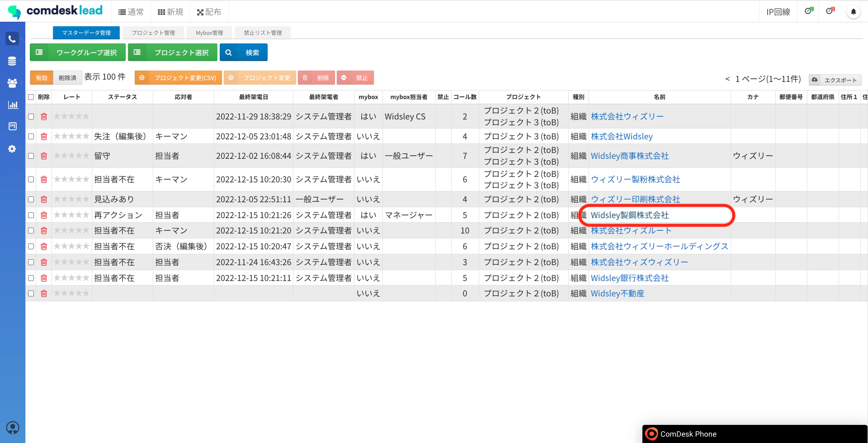Click the エクスポート button
Image resolution: width=868 pixels, height=443 pixels.
[x=835, y=80]
